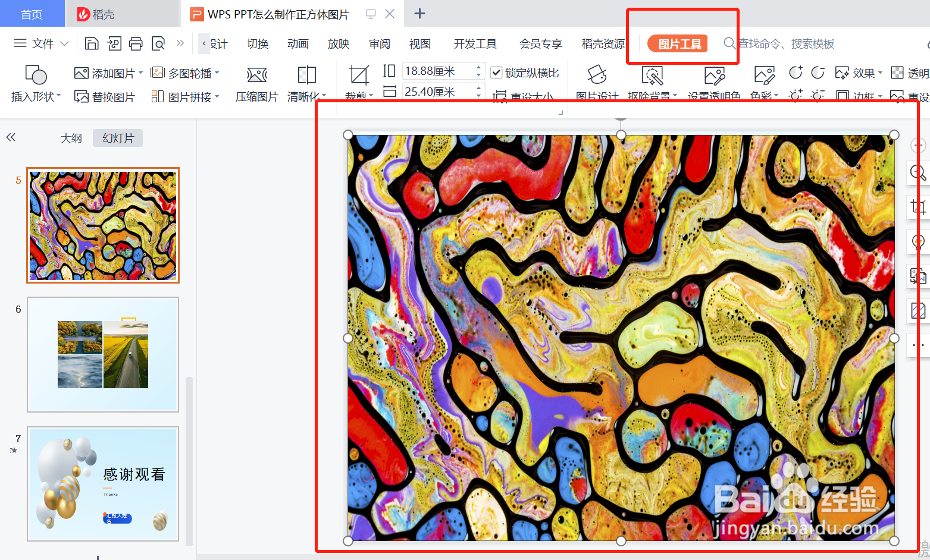Image resolution: width=930 pixels, height=560 pixels.
Task: Toggle 锁定纵横比 checkbox
Action: [496, 73]
